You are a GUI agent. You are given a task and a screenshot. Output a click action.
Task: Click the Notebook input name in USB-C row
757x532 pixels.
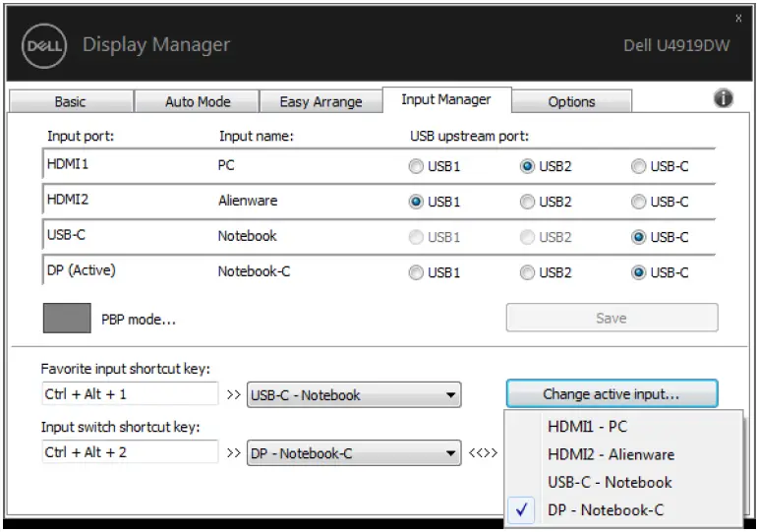coord(247,236)
